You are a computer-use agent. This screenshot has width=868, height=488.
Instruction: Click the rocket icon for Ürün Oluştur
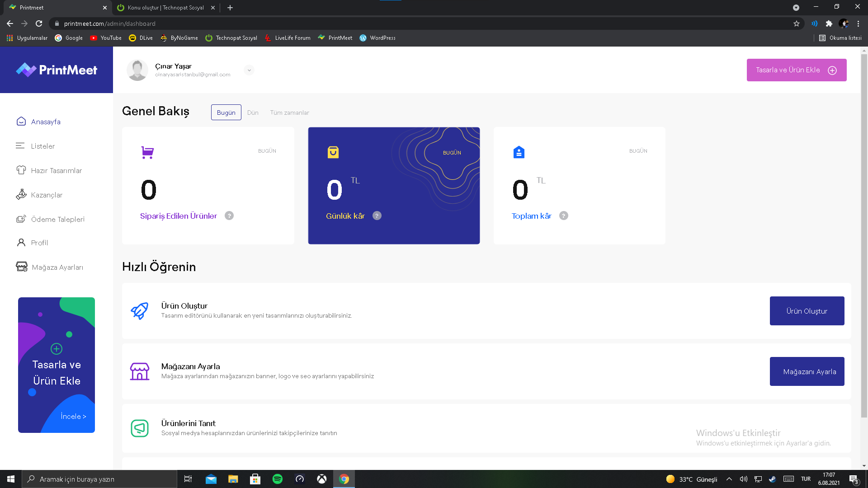coord(139,311)
